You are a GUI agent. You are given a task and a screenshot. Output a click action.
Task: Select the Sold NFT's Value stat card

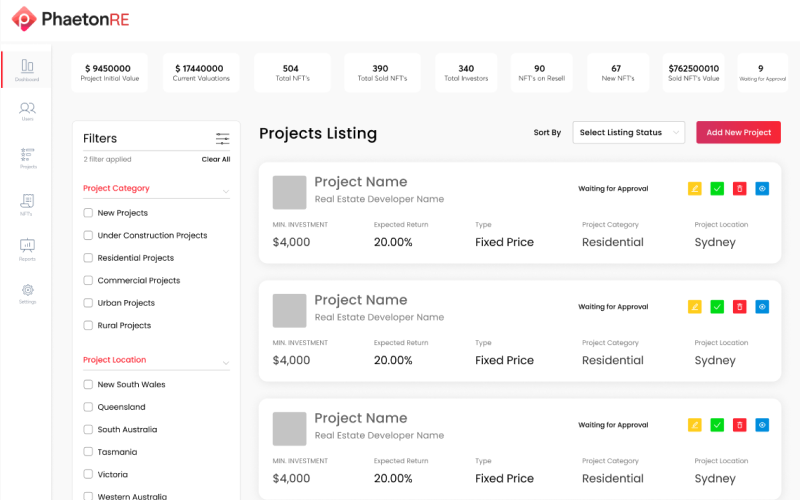(693, 73)
